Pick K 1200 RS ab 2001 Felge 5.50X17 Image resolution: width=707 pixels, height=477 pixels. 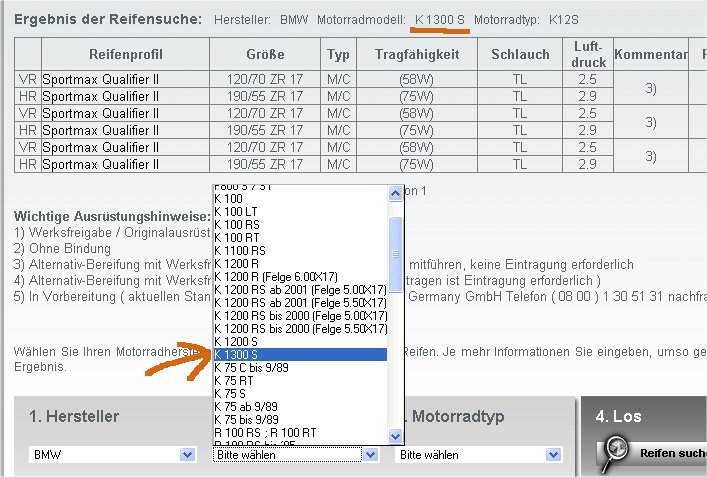(x=300, y=303)
